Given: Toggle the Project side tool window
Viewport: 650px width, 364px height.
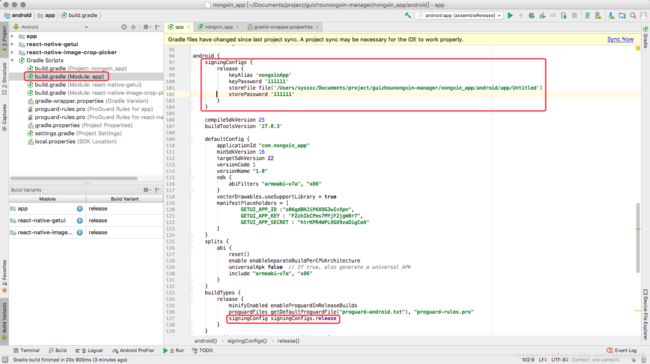Looking at the screenshot, I should pos(4,40).
